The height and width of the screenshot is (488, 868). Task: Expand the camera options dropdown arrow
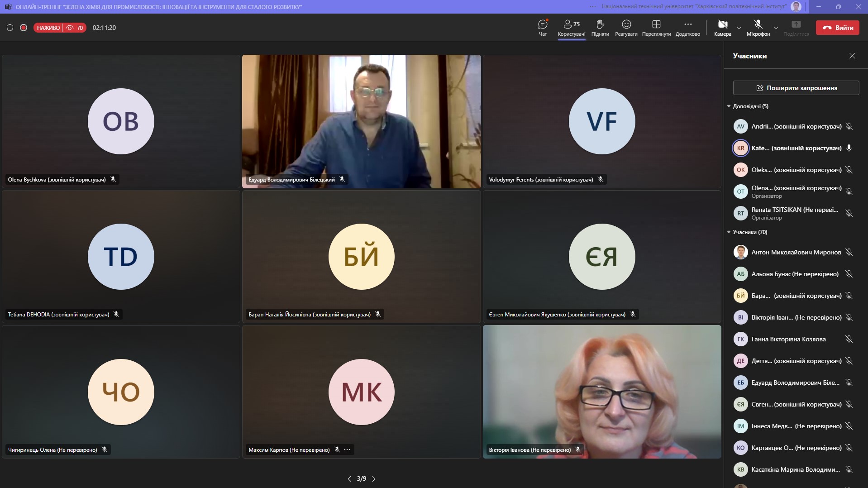[x=739, y=28]
